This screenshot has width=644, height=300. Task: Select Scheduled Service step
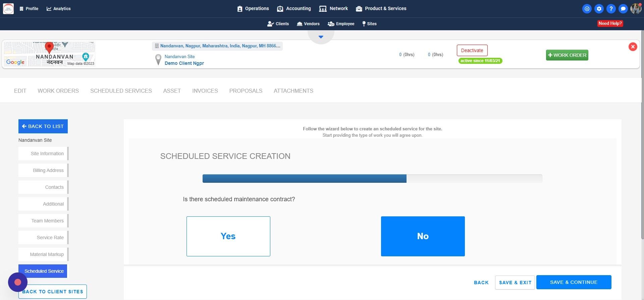[x=43, y=271]
